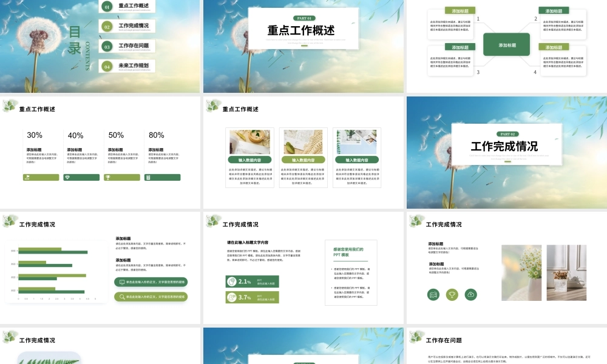This screenshot has width=607, height=364.
Task: Click the middle image card's 输入数据内容 label
Action: pos(303,160)
